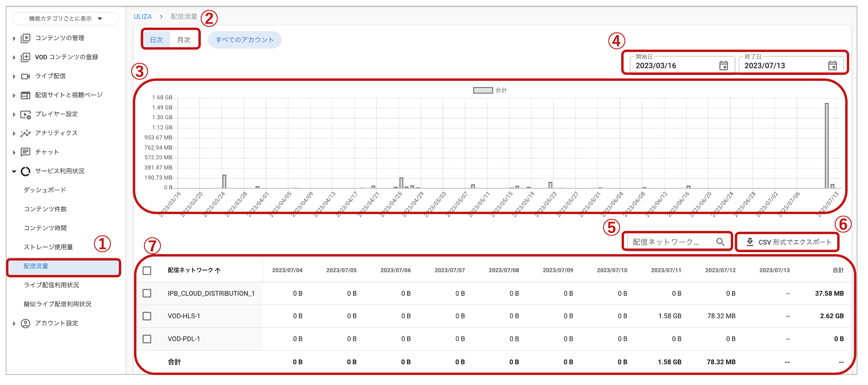Check the IPB_CLOUD_DISTRIBUTION_1 row checkbox

click(x=147, y=293)
